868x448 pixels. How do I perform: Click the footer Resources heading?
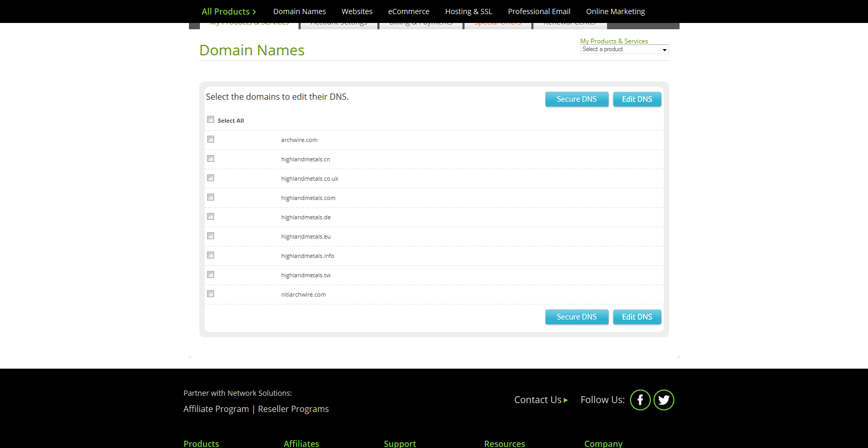coord(504,443)
